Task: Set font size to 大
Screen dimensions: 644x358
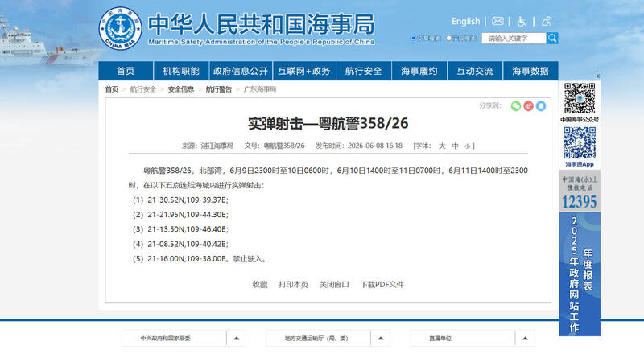Action: coord(442,146)
